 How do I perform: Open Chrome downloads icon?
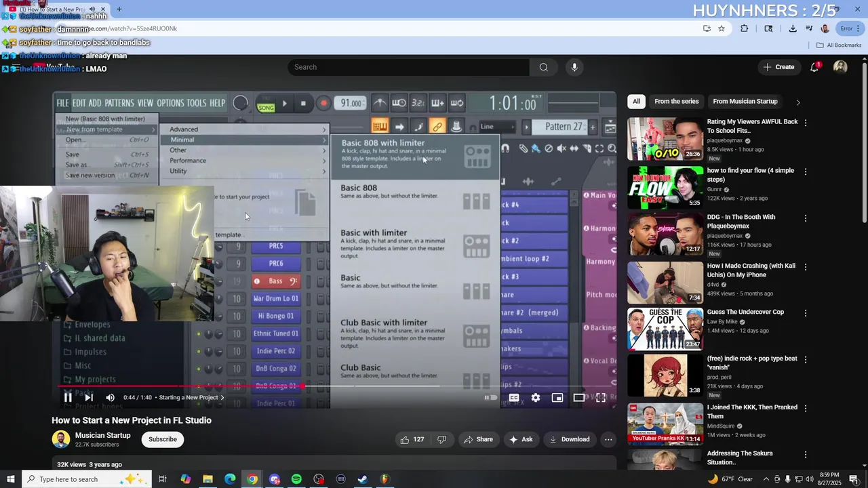(793, 28)
